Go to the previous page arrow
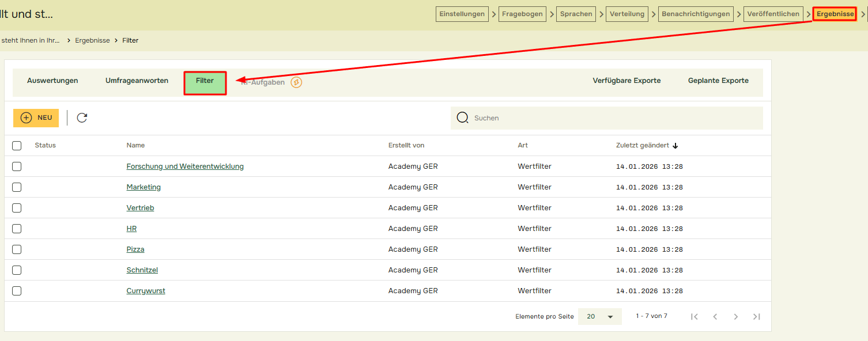 click(x=715, y=316)
